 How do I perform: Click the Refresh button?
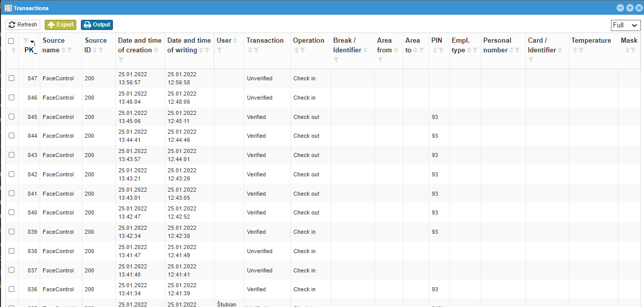coord(23,24)
